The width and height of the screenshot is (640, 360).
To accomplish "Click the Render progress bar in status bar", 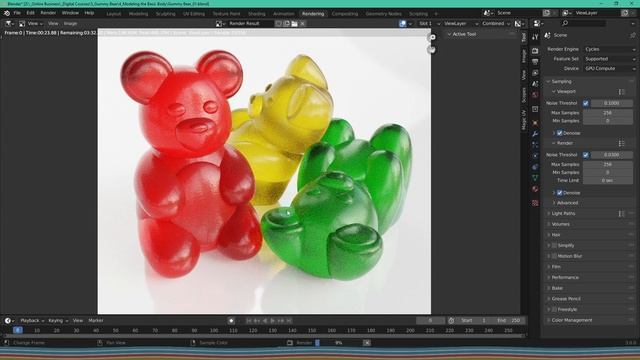I will click(x=338, y=343).
